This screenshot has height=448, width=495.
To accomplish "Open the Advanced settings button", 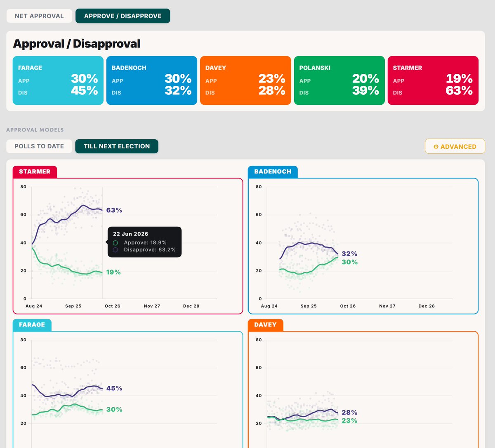I will [x=455, y=146].
